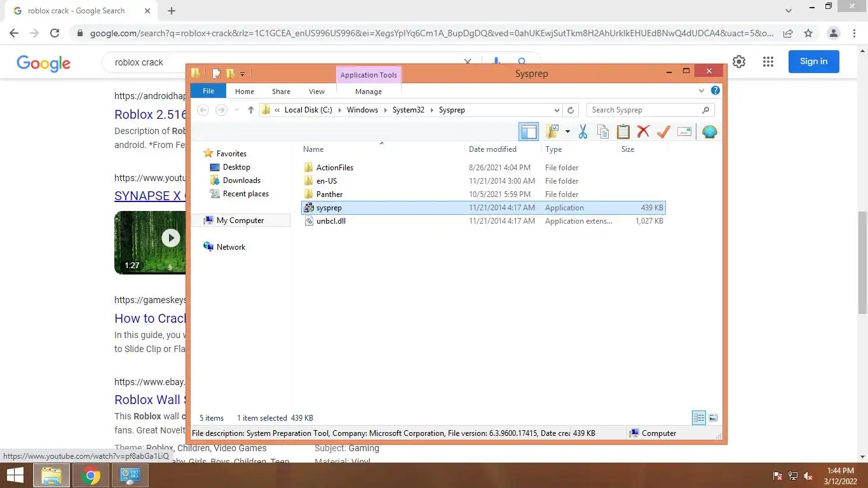Select the Panther folder
The height and width of the screenshot is (488, 868).
(484, 194)
